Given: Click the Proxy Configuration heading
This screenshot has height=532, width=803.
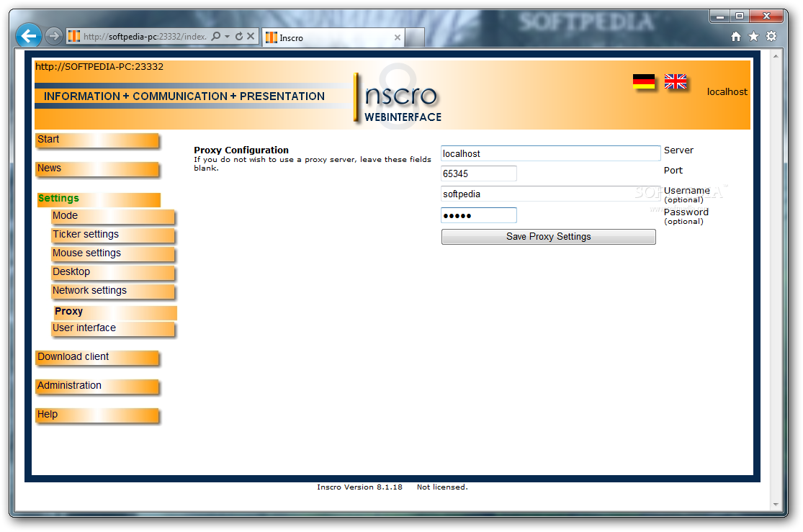Looking at the screenshot, I should click(241, 150).
